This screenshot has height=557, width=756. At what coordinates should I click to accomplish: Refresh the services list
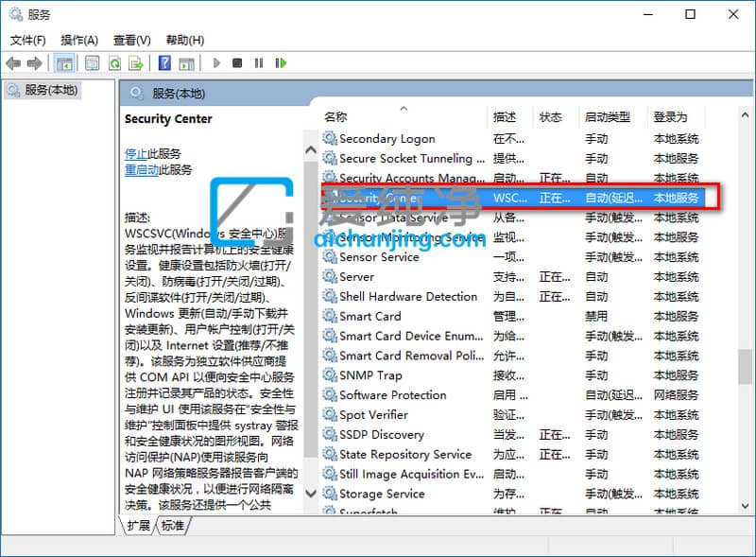pos(113,63)
